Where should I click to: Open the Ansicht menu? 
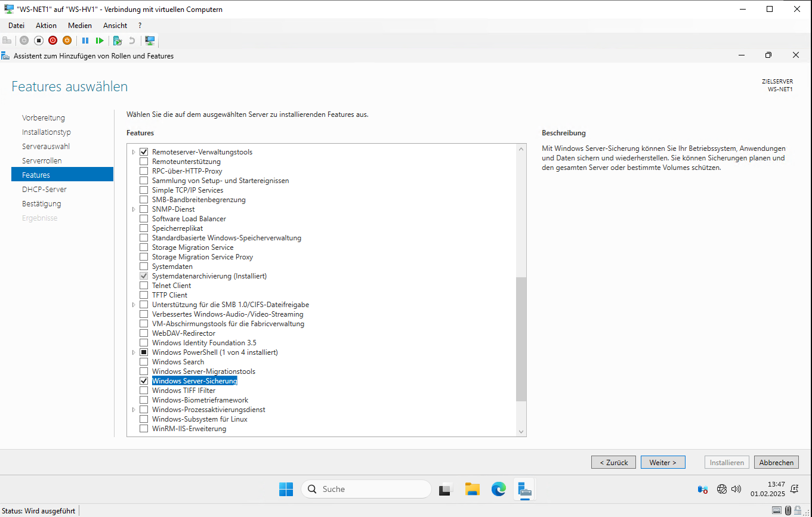click(115, 26)
